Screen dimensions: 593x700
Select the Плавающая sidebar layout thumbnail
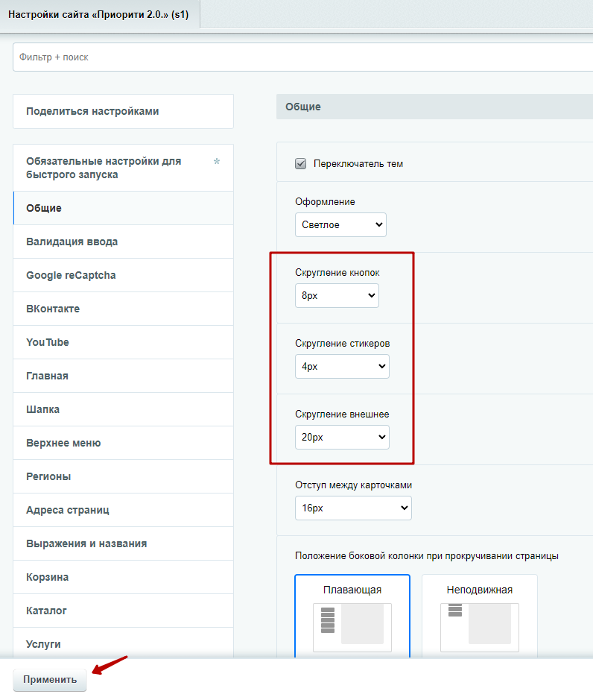tap(352, 616)
